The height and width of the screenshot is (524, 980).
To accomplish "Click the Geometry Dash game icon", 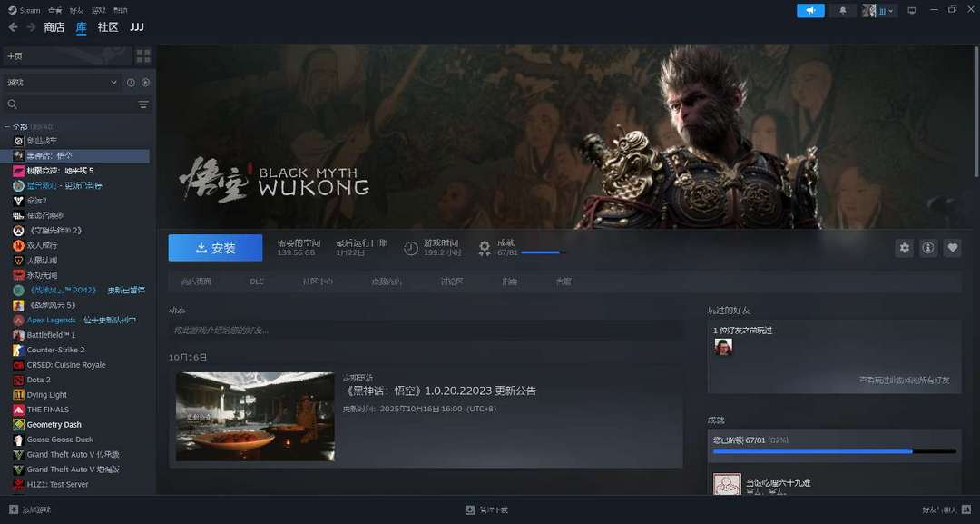I will (x=18, y=425).
